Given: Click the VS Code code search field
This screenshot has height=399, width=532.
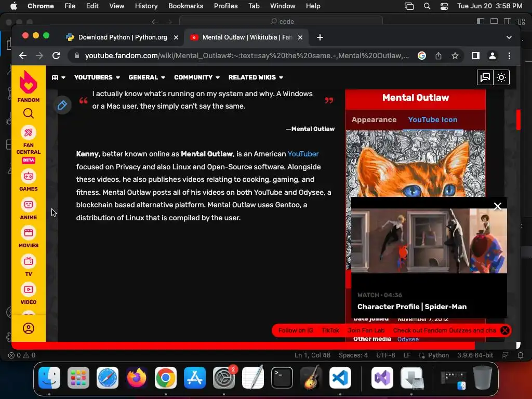Looking at the screenshot, I should tap(281, 21).
